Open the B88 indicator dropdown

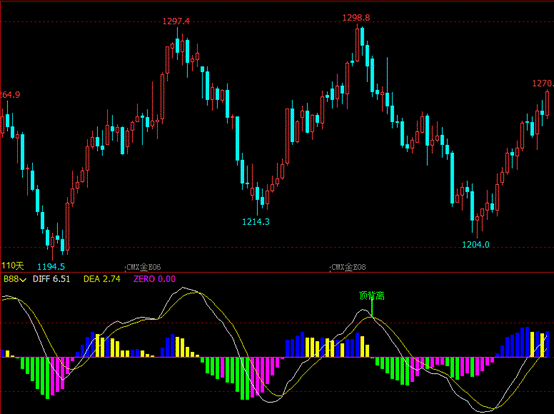click(x=14, y=279)
